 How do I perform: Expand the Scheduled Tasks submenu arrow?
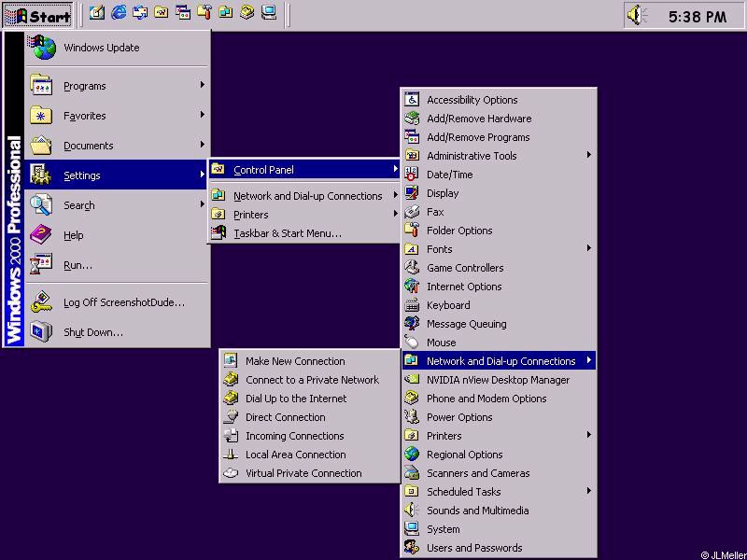(589, 491)
